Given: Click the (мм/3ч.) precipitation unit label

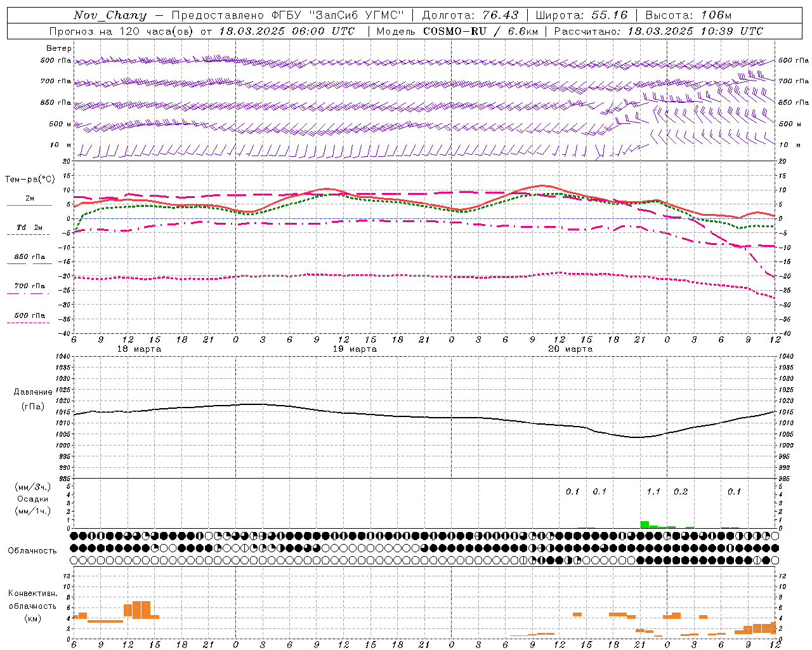Looking at the screenshot, I should [x=33, y=487].
